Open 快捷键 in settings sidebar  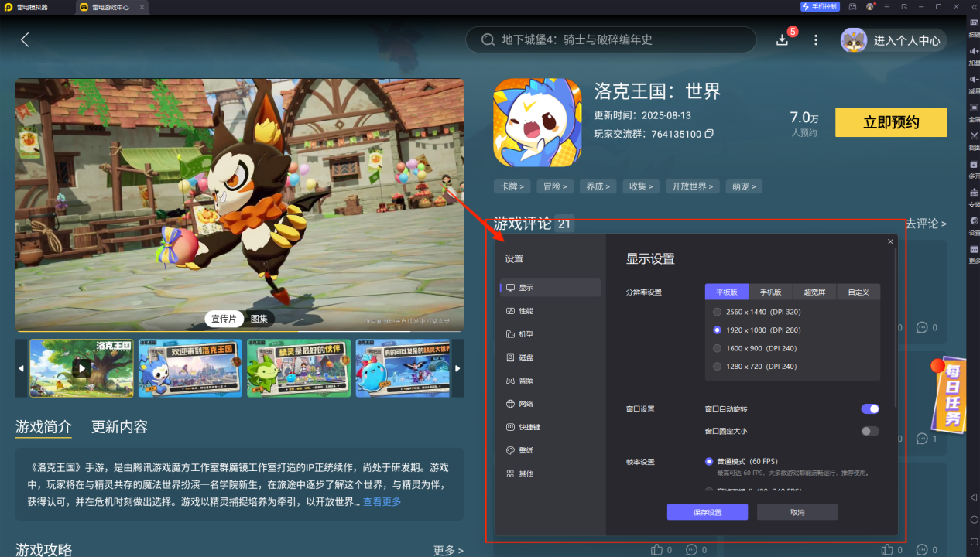click(x=550, y=427)
